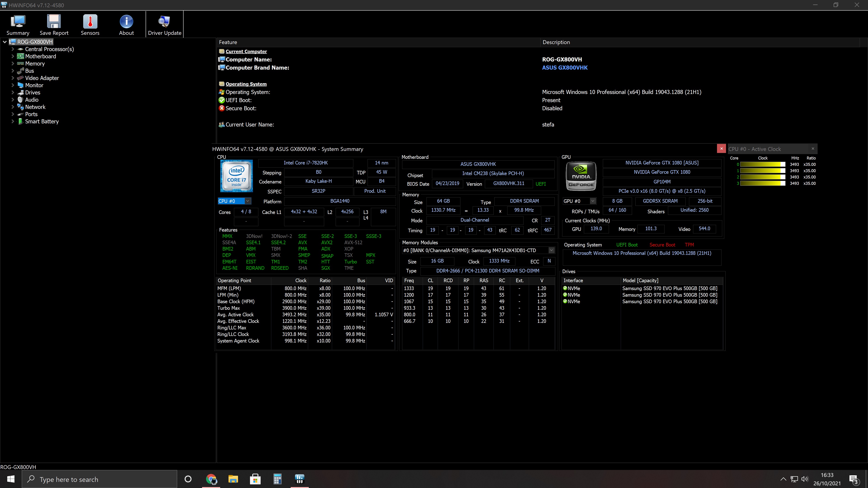Open Microsoft Store from the taskbar
Image resolution: width=868 pixels, height=488 pixels.
click(x=255, y=479)
